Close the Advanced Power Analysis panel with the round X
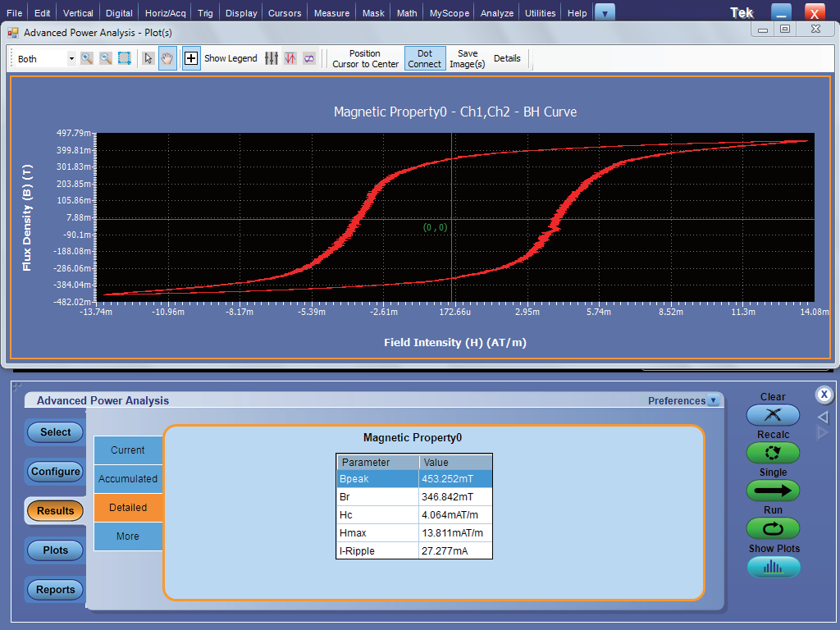Screen dimensions: 840x630 824,395
